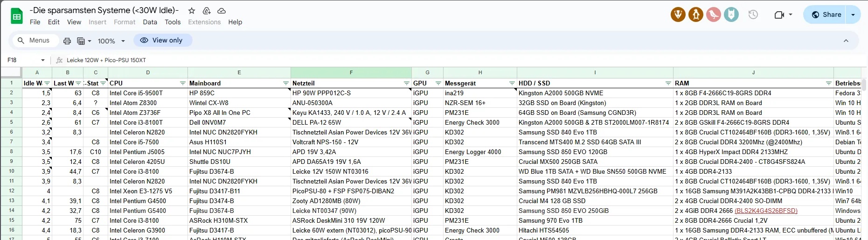
Task: Select cell Shuttle DS10U
Action: click(x=239, y=162)
